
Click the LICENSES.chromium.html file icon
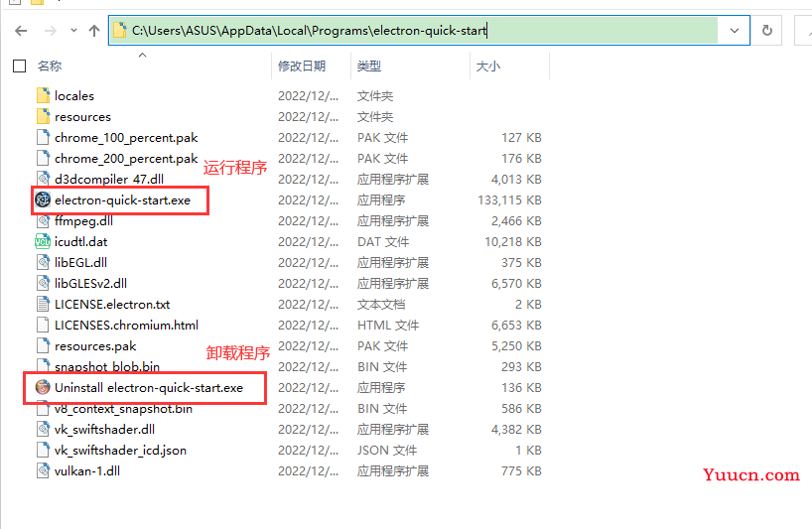click(x=44, y=326)
